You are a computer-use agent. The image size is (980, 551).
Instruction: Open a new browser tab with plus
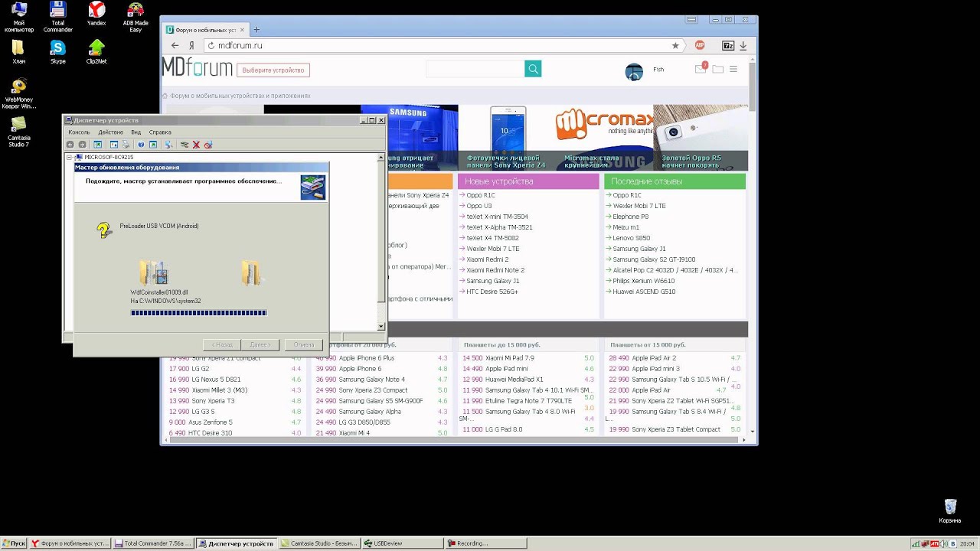(x=256, y=30)
